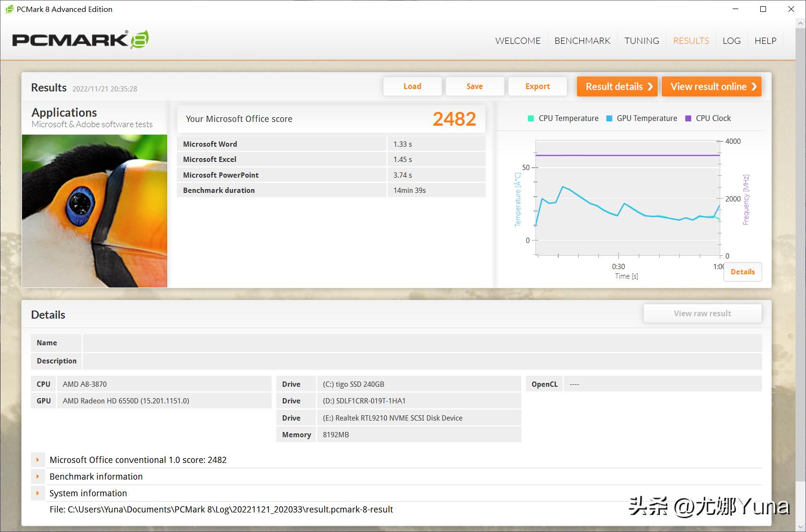The height and width of the screenshot is (532, 806).
Task: Expand the Benchmark information section
Action: [x=38, y=476]
